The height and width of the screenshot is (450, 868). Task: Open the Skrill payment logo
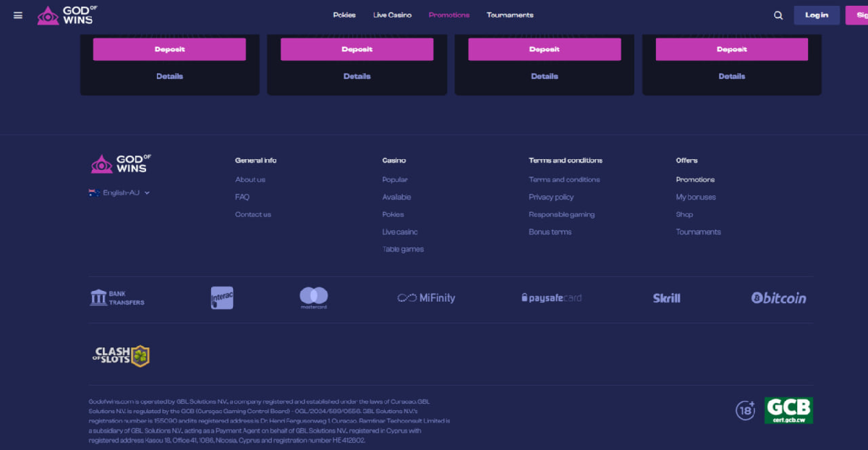666,297
